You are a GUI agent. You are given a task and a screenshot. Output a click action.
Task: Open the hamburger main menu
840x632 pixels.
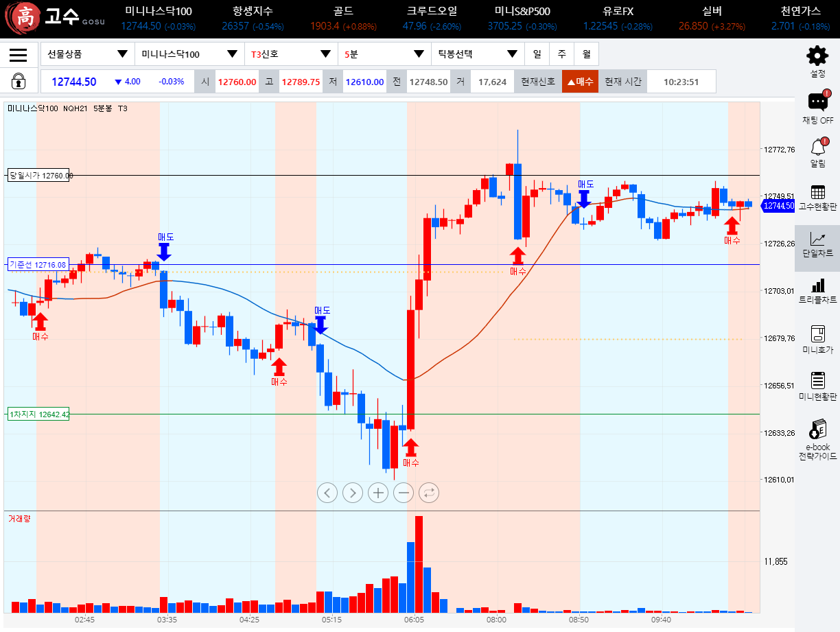point(19,55)
